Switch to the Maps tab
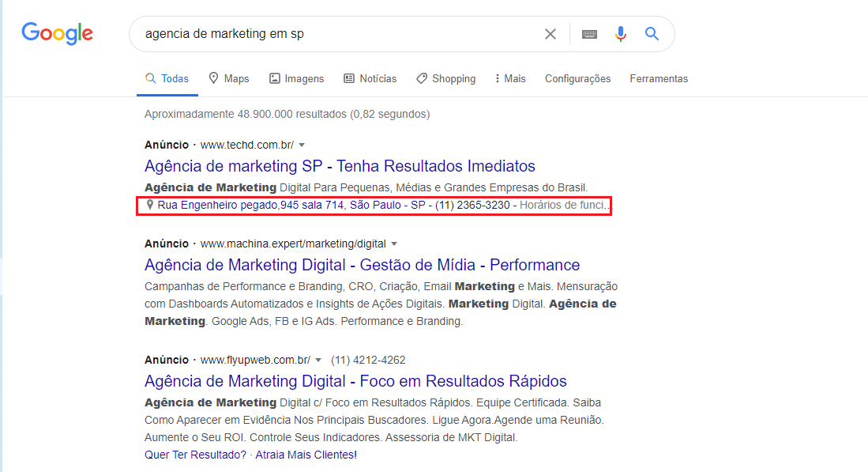The image size is (868, 472). 228,79
